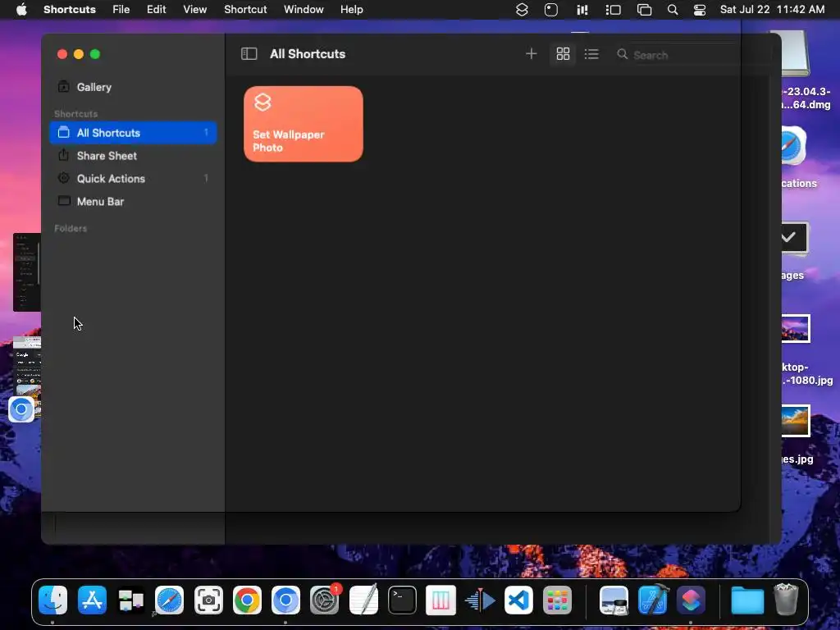Select All Shortcuts in the sidebar

click(x=133, y=132)
